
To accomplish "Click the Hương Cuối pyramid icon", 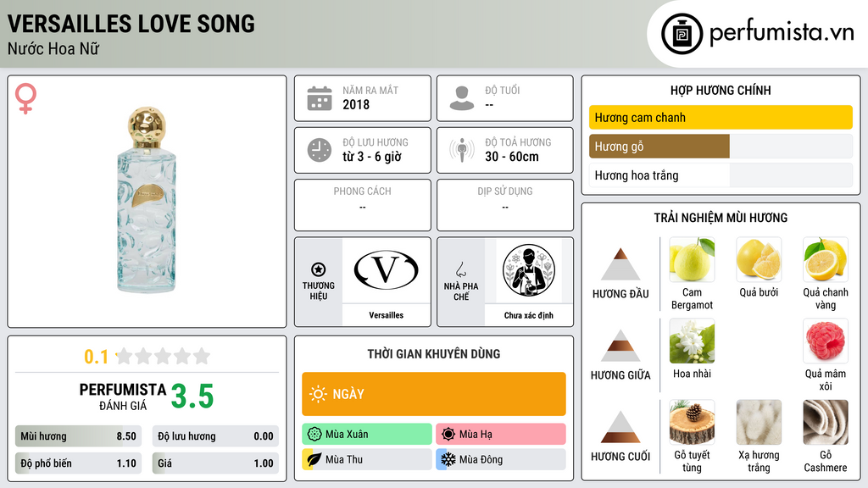I will 620,427.
